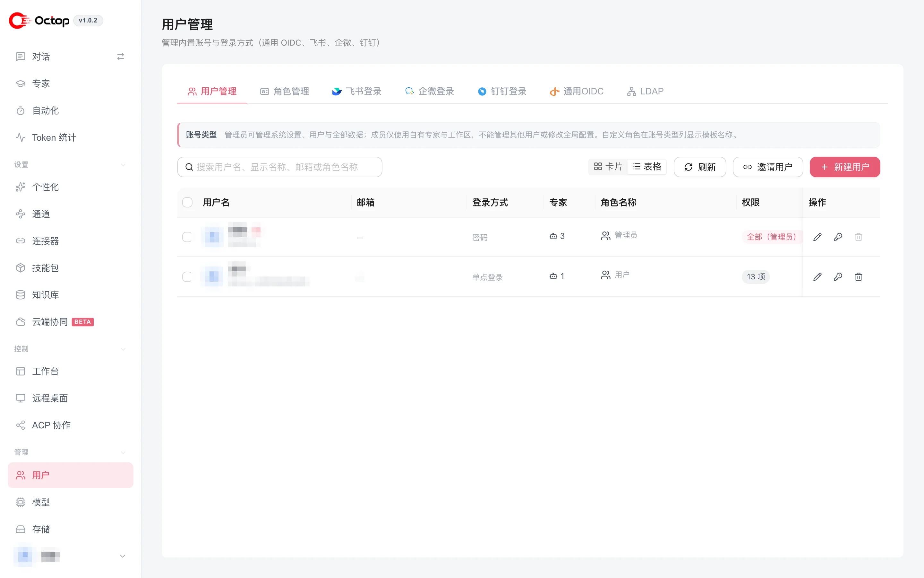Open 技能包 in the sidebar
This screenshot has height=578, width=924.
tap(71, 268)
